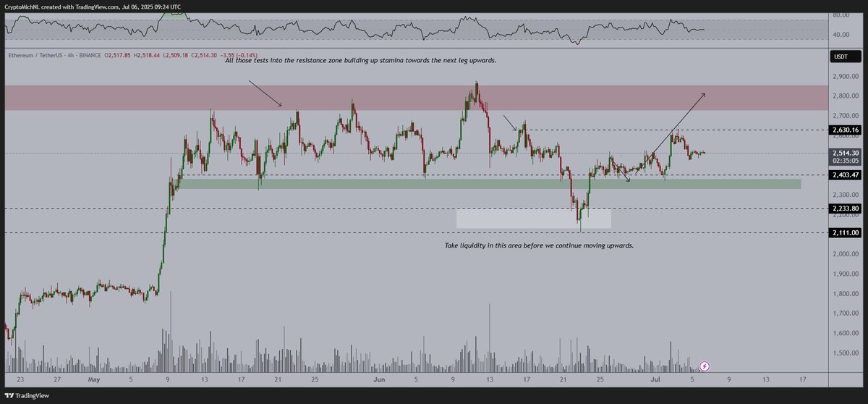
Task: Click the RSI indicator line in top pane
Action: pos(354,28)
